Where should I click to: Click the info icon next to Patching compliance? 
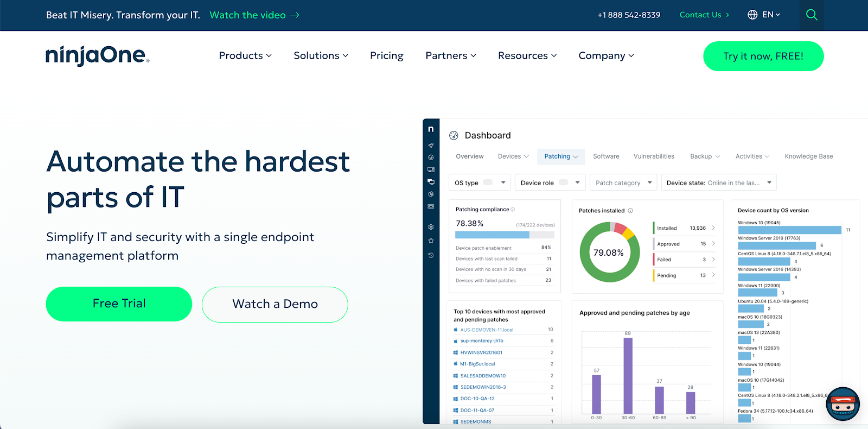pyautogui.click(x=513, y=210)
